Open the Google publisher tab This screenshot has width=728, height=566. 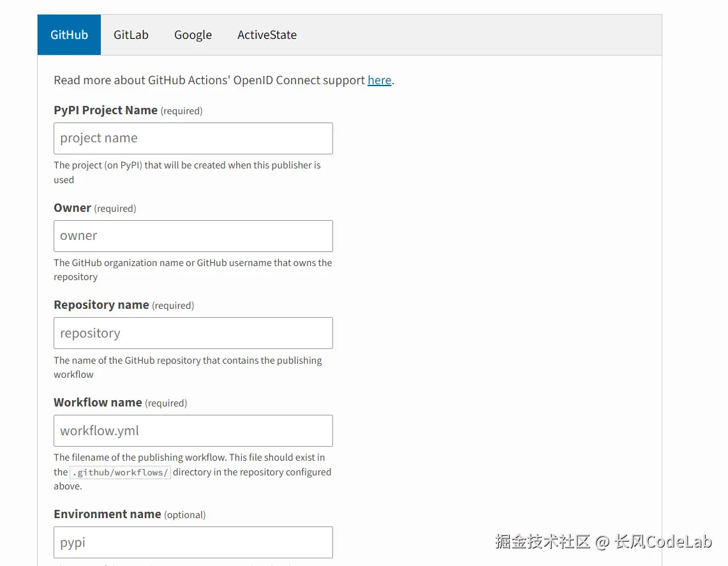(193, 35)
